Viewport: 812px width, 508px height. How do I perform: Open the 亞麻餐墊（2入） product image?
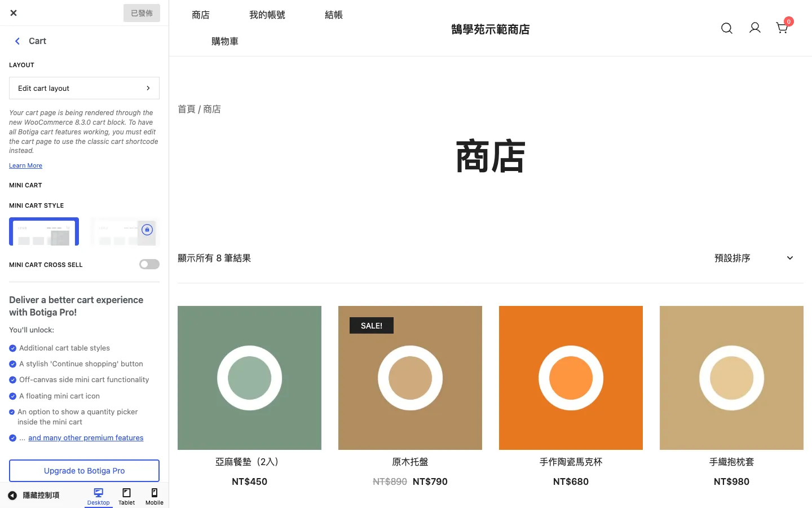[x=249, y=378]
